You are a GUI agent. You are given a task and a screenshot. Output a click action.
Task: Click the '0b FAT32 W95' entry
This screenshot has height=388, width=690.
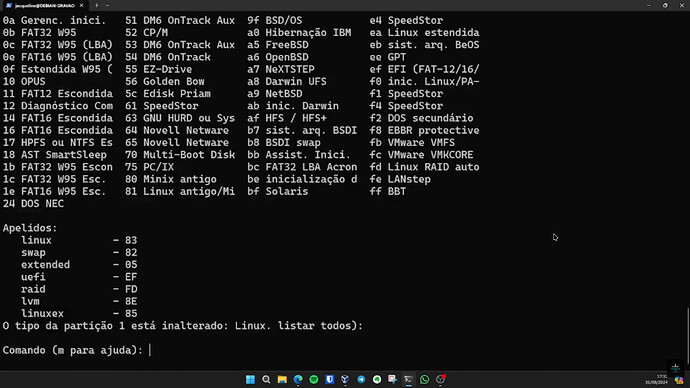click(39, 33)
